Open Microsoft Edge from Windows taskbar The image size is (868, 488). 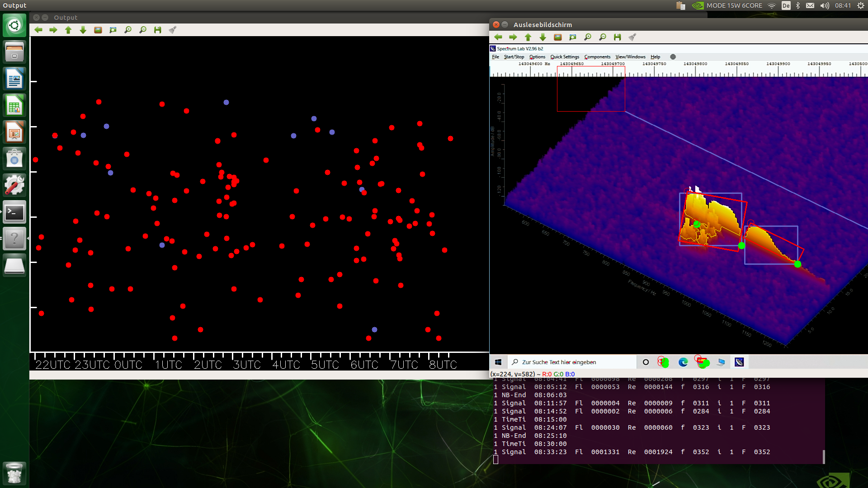(683, 362)
